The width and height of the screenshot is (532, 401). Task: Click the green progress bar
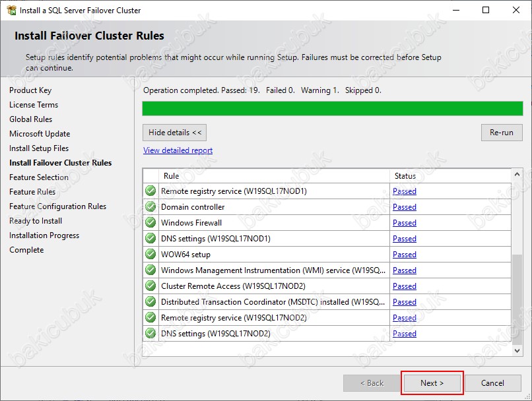coord(332,108)
